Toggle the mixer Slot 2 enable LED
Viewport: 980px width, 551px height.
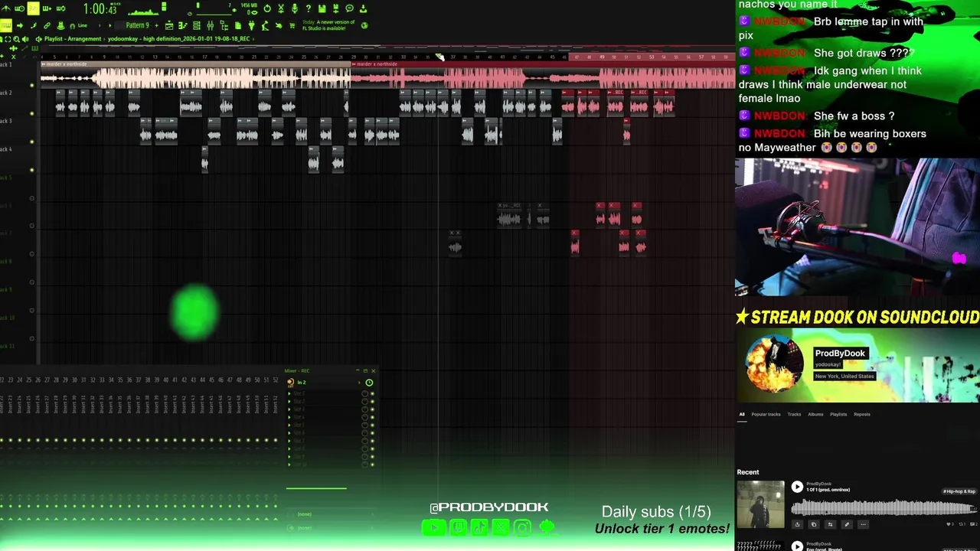click(372, 402)
